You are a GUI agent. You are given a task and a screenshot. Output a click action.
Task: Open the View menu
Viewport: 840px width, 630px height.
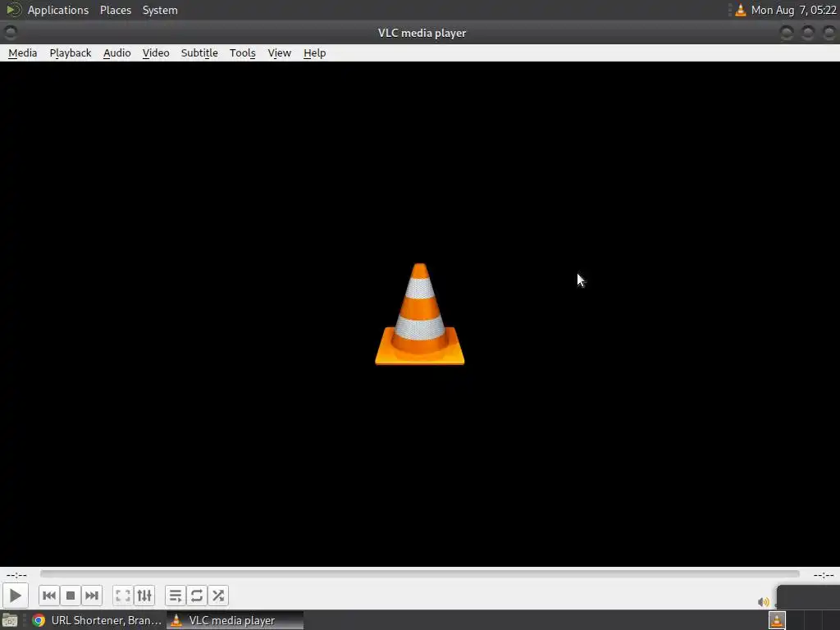click(279, 53)
